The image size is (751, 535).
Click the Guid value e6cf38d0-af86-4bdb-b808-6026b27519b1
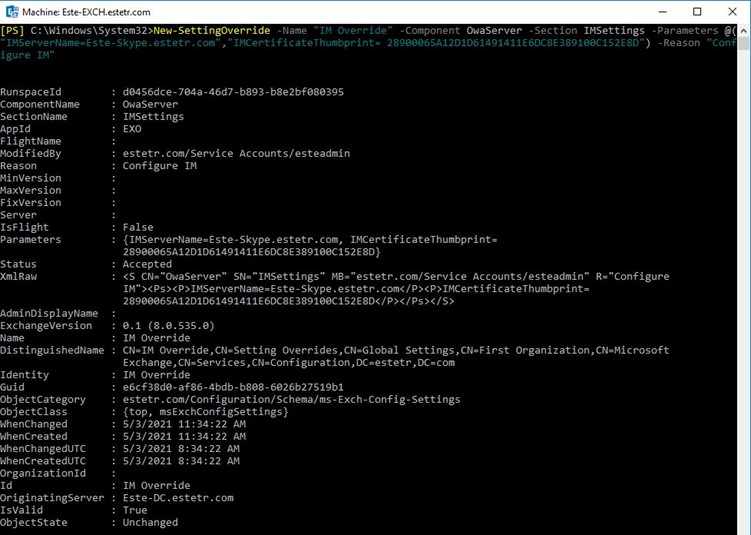(x=233, y=387)
